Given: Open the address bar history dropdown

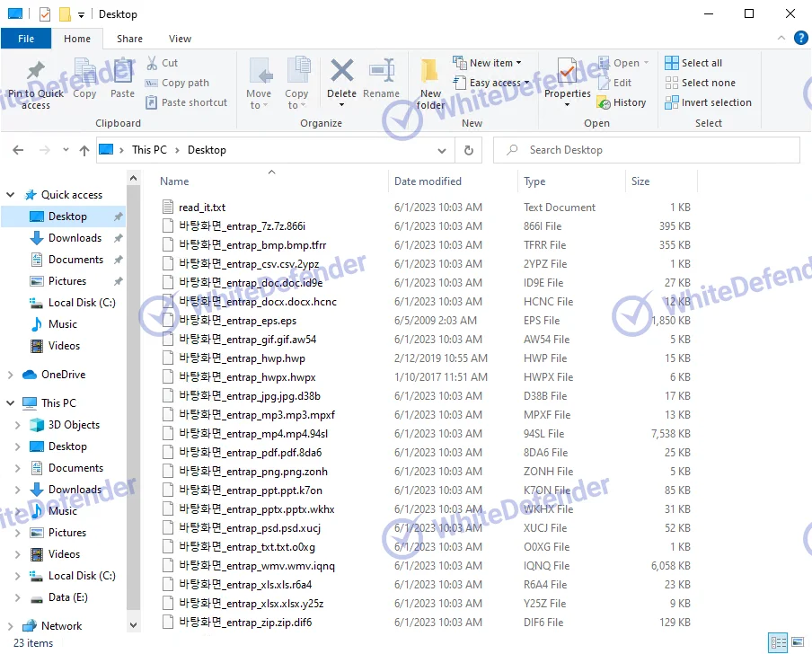Looking at the screenshot, I should (x=441, y=150).
